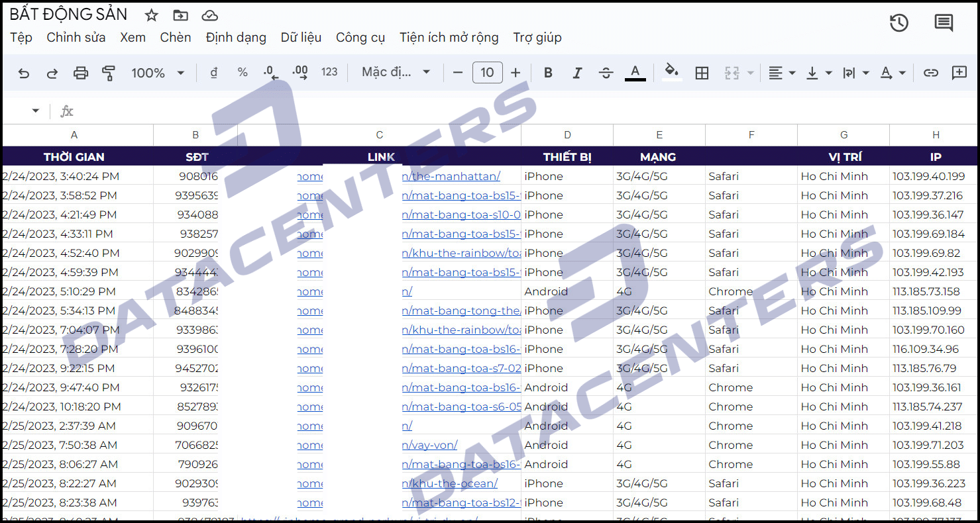This screenshot has height=523, width=980.
Task: Click the undo arrow icon
Action: tap(24, 73)
